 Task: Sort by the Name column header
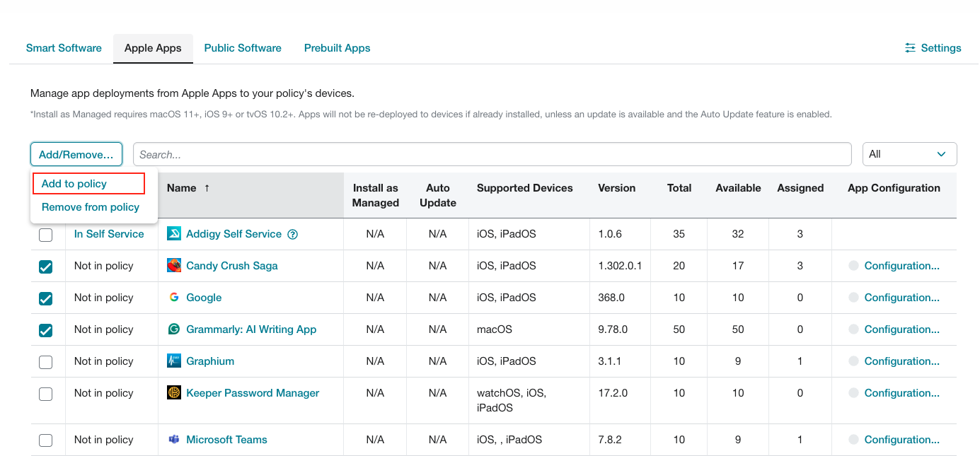(x=181, y=188)
